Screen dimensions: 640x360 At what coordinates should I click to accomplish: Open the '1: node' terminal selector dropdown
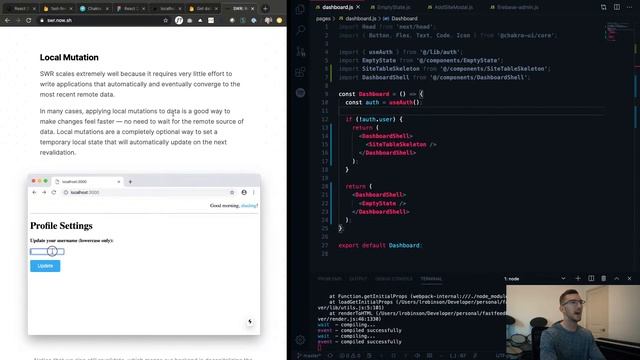click(535, 278)
